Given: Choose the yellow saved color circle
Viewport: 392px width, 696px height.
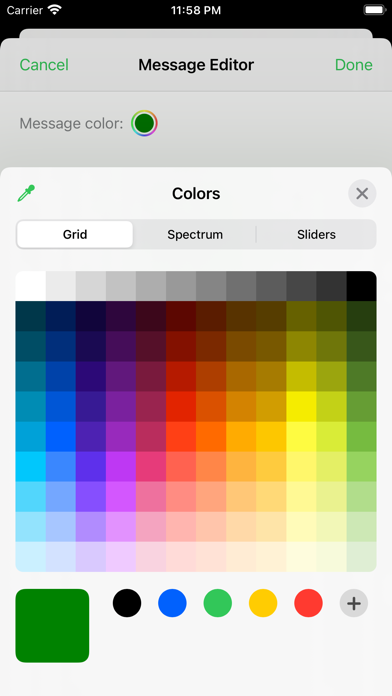Looking at the screenshot, I should click(x=263, y=603).
